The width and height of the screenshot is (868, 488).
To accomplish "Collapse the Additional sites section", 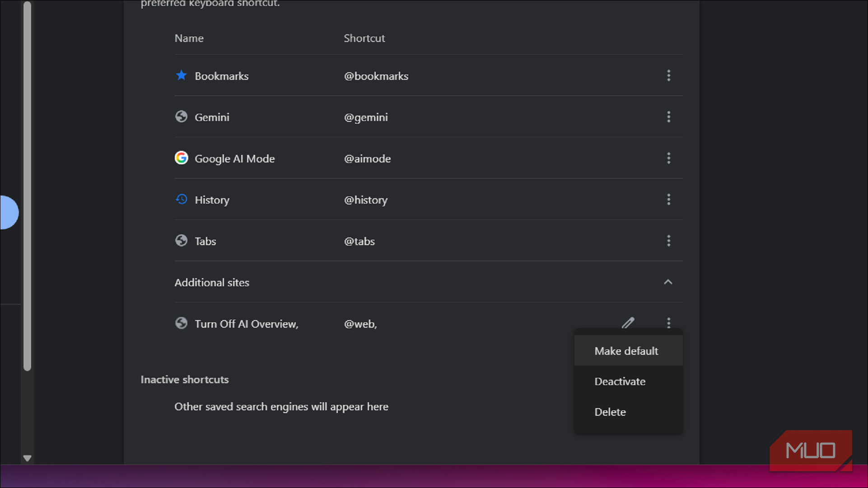I will tap(668, 282).
